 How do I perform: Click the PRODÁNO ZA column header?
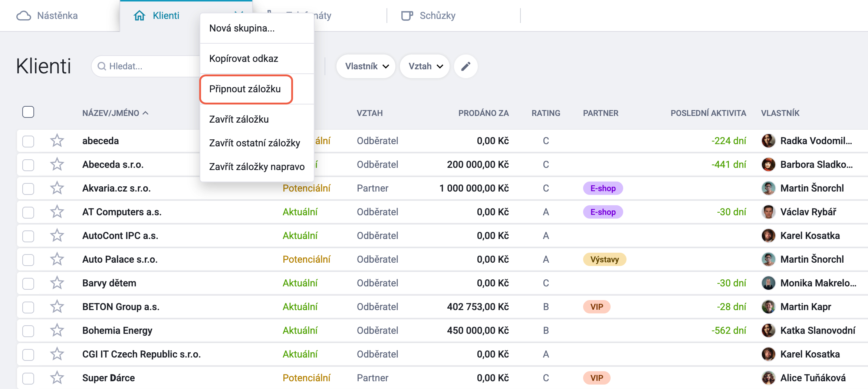pos(483,113)
